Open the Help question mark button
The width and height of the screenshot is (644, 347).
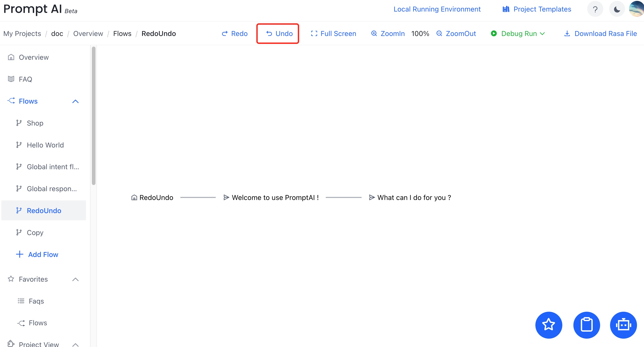click(595, 10)
